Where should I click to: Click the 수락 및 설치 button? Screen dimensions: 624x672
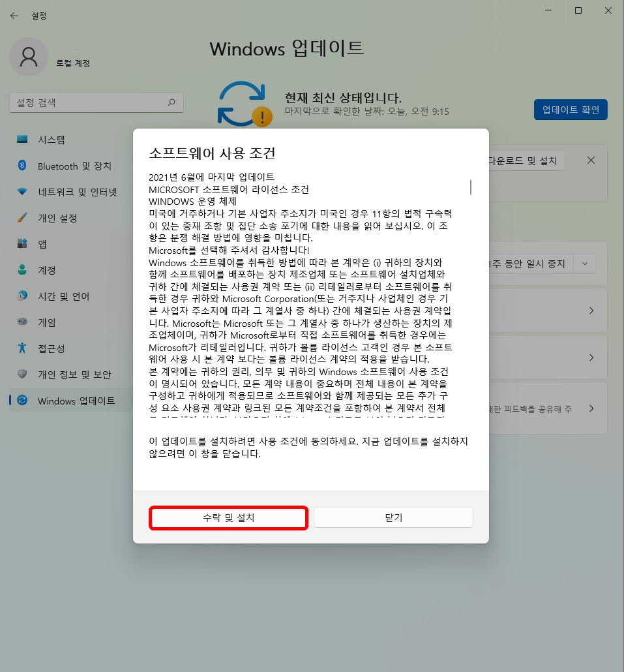tap(228, 517)
